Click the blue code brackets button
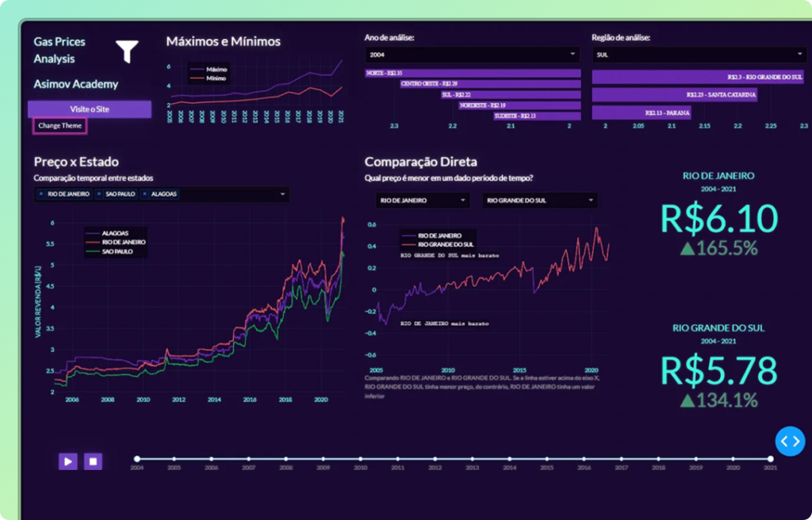 coord(790,441)
